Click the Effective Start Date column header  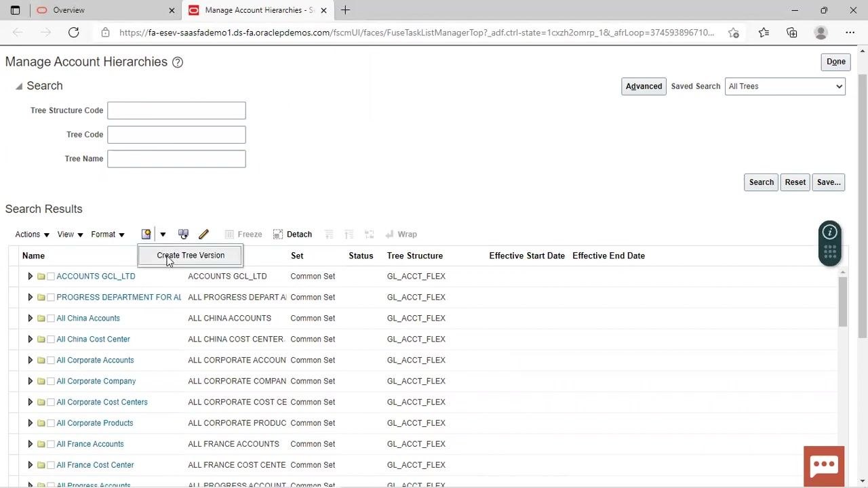(527, 256)
